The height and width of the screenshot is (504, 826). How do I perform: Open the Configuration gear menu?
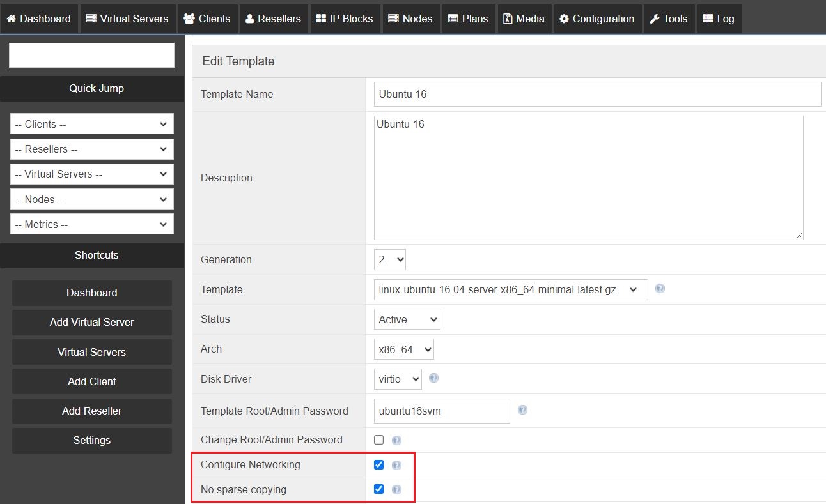click(x=596, y=19)
